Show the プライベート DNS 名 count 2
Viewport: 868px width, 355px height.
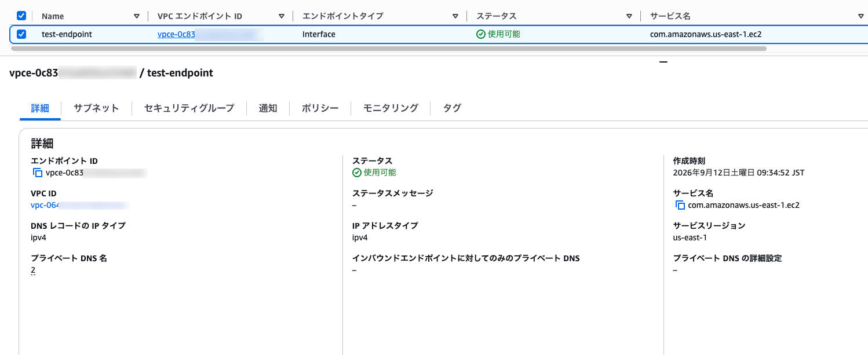tap(33, 270)
